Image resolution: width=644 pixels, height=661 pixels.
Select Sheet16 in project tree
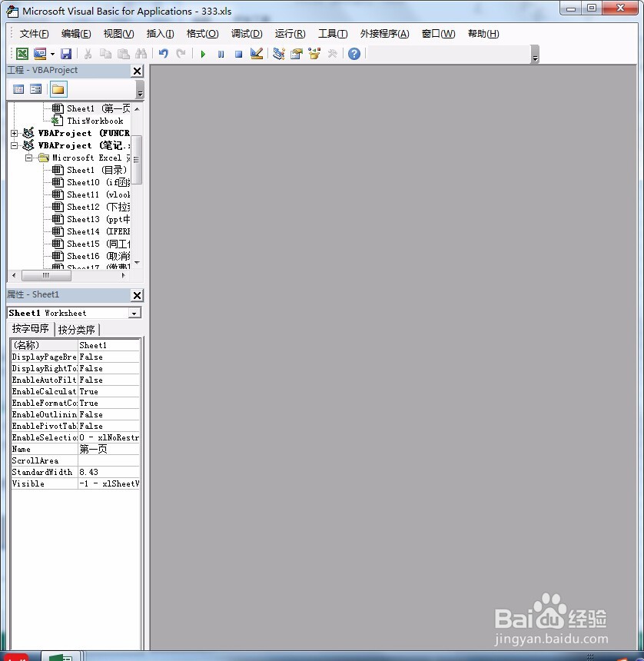[x=98, y=256]
